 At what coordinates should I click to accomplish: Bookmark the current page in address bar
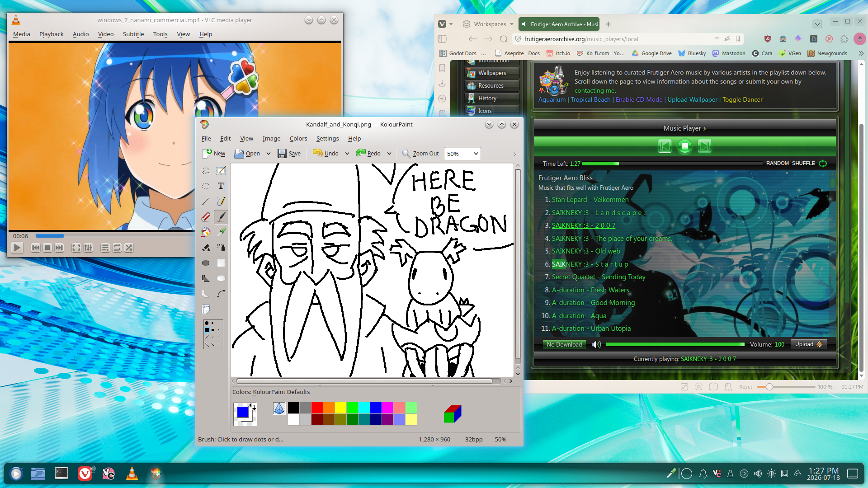pyautogui.click(x=738, y=39)
